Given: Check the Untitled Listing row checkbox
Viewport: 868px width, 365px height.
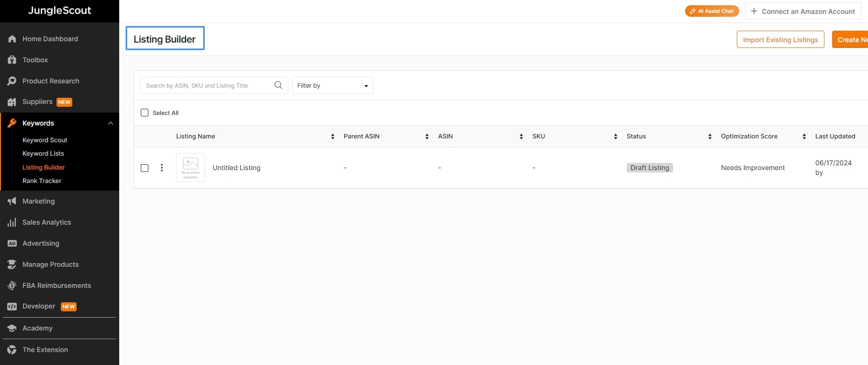Looking at the screenshot, I should coord(145,168).
